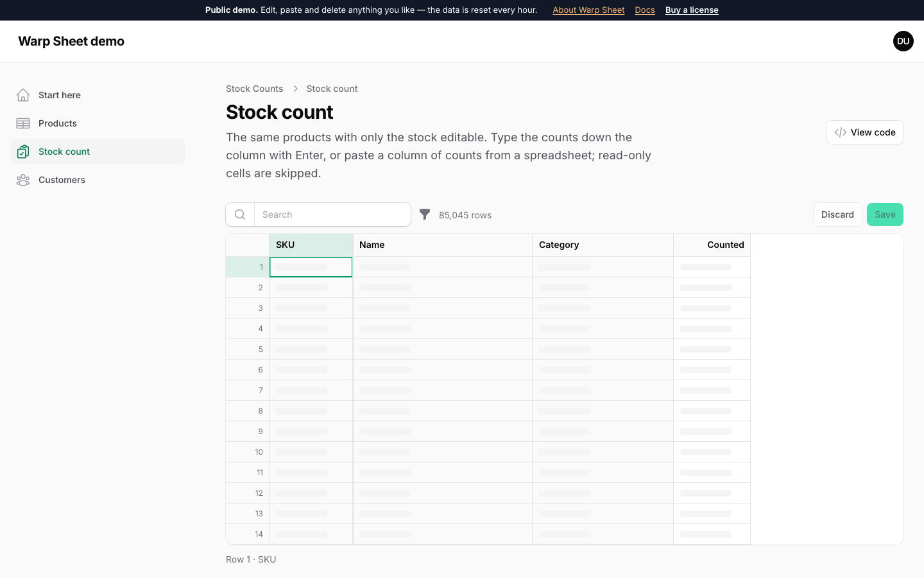Select row header 5

(x=248, y=349)
